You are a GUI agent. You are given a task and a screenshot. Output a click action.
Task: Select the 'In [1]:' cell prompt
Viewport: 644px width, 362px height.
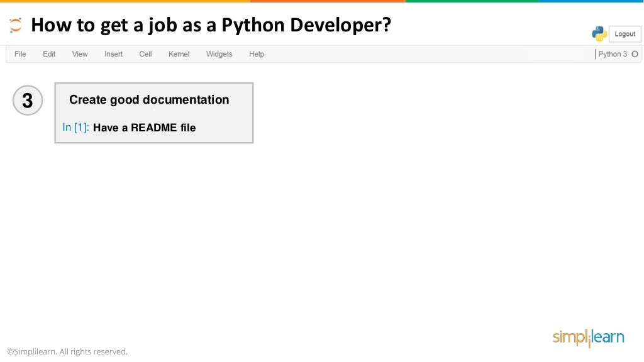coord(75,127)
